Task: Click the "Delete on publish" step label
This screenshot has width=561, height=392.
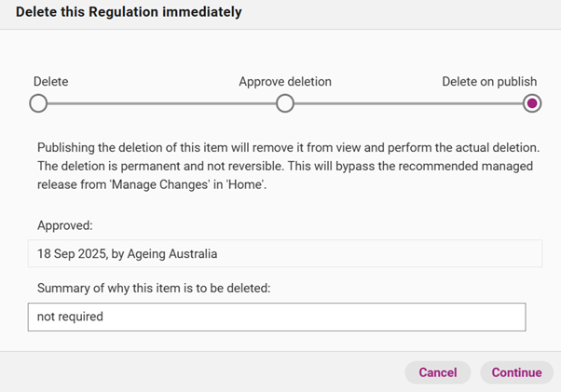Action: (x=489, y=82)
